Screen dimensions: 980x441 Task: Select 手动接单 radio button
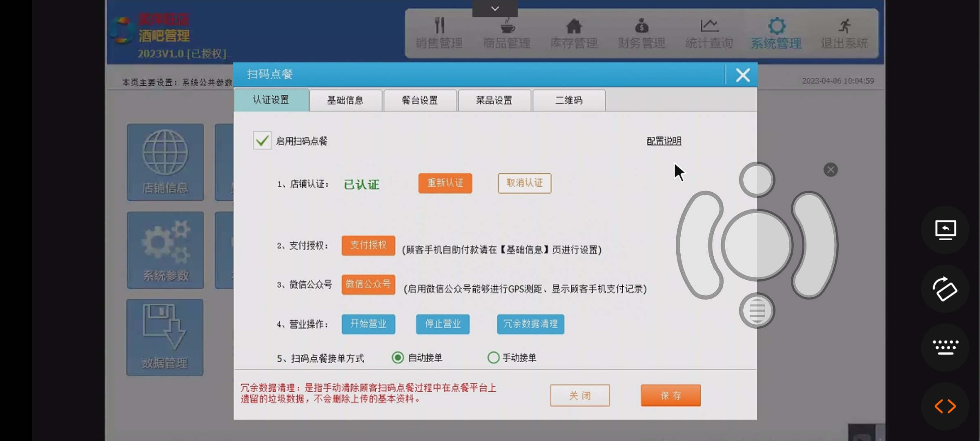pos(493,358)
